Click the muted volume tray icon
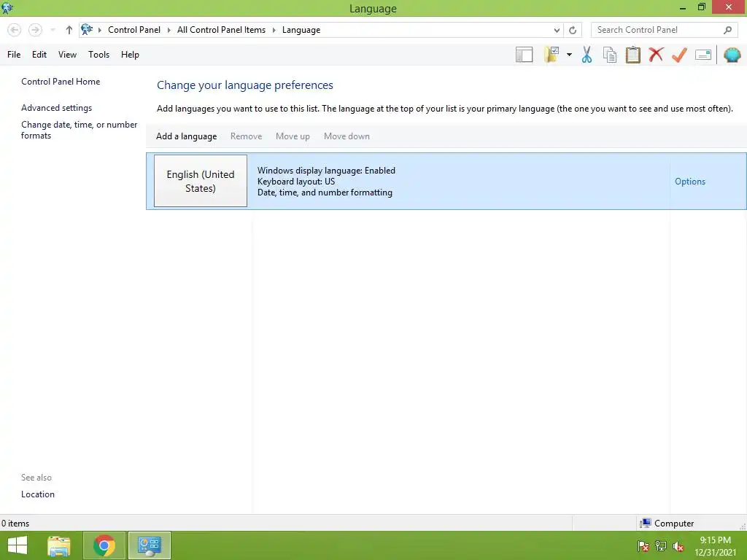This screenshot has width=747, height=560. (x=678, y=546)
